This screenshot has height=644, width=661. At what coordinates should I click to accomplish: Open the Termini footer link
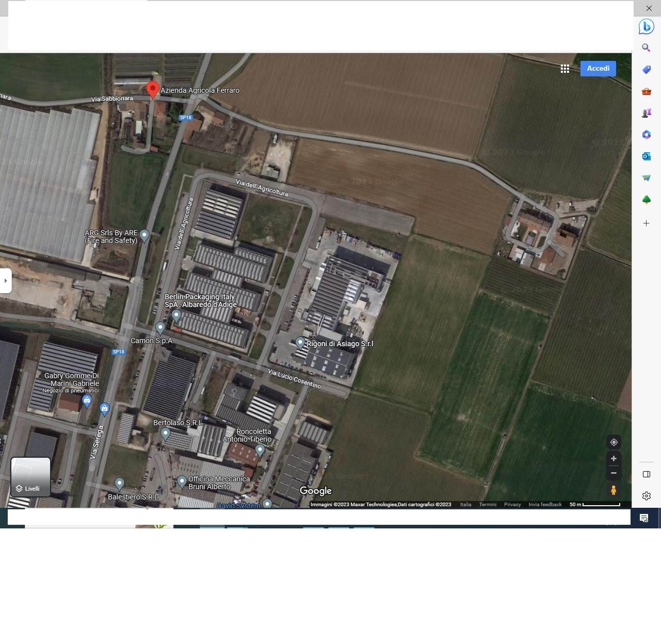487,505
